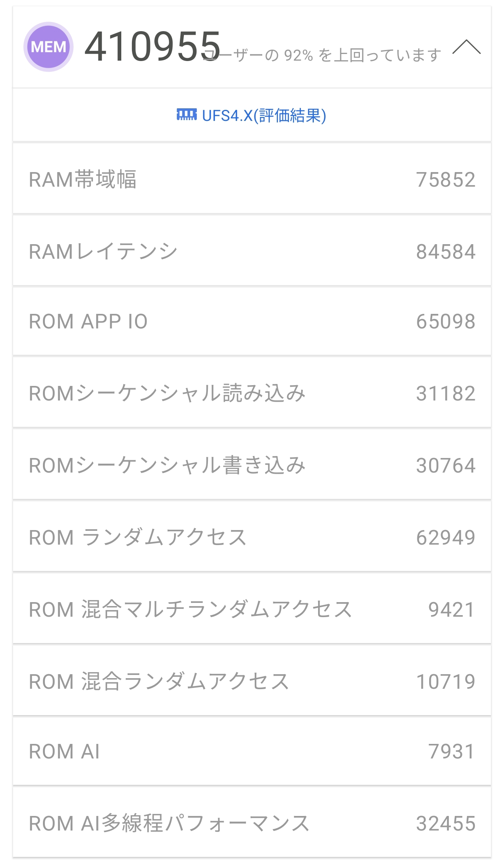The image size is (504, 864).
Task: Tap the 62949 random access score
Action: (x=446, y=538)
